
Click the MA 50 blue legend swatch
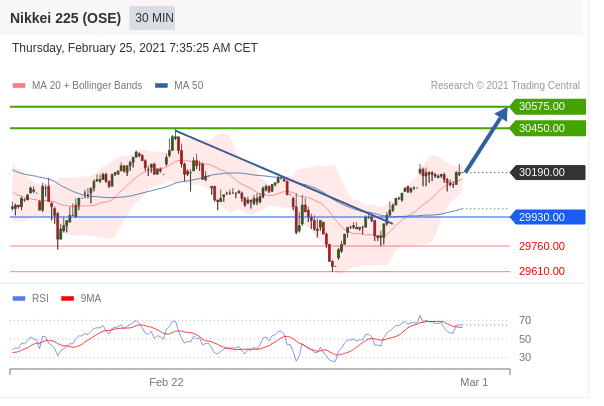[x=161, y=86]
